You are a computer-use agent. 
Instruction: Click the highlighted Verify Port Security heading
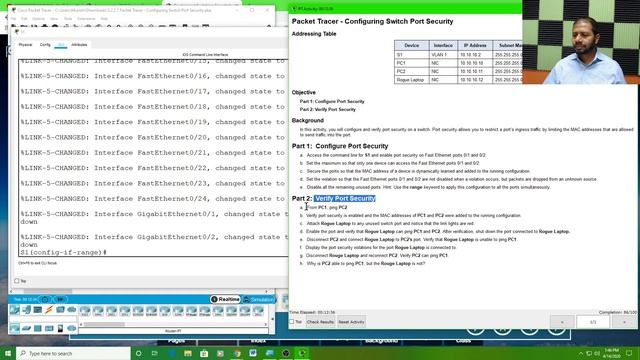click(345, 198)
